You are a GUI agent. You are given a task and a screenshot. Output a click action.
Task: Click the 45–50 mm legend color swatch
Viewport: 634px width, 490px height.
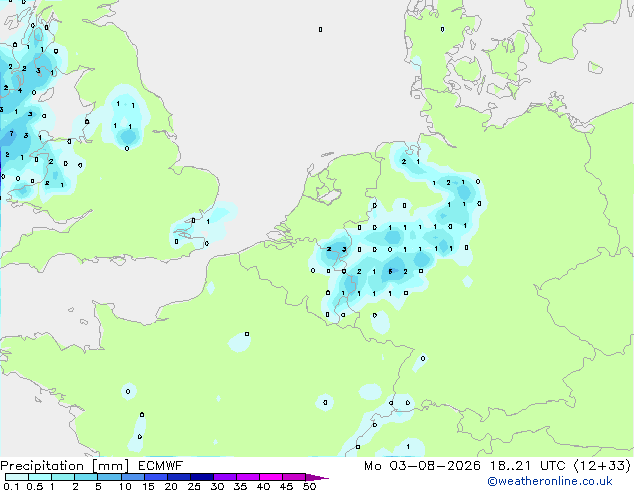click(294, 477)
